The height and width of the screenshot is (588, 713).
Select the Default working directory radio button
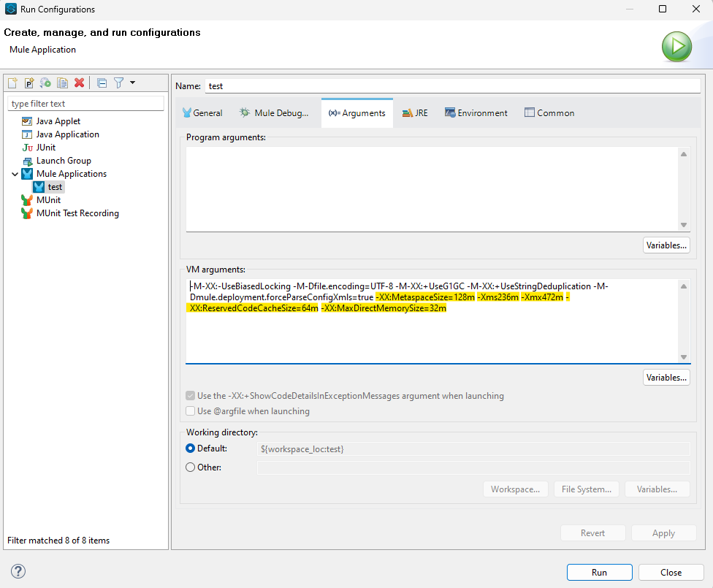click(191, 448)
